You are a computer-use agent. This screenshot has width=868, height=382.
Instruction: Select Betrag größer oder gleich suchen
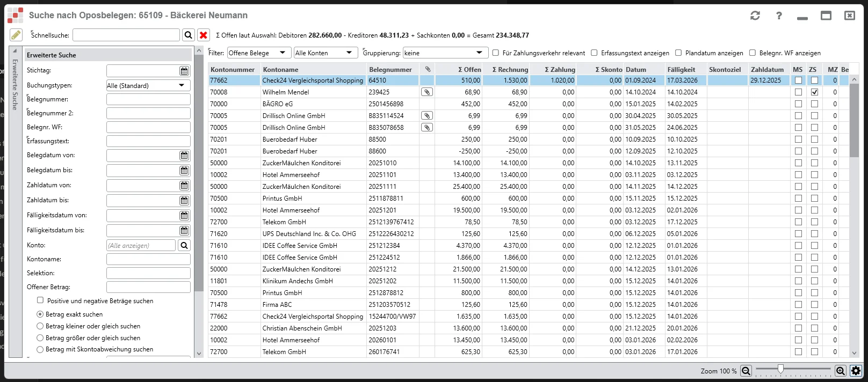40,338
